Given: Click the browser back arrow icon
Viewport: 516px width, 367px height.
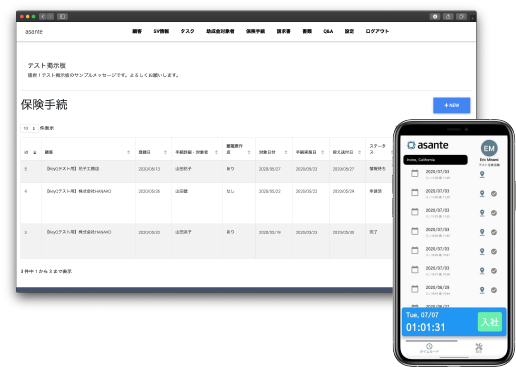Looking at the screenshot, I should click(43, 16).
